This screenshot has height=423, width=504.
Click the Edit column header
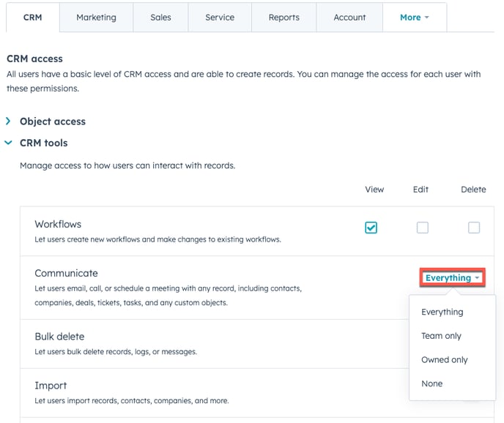(420, 190)
